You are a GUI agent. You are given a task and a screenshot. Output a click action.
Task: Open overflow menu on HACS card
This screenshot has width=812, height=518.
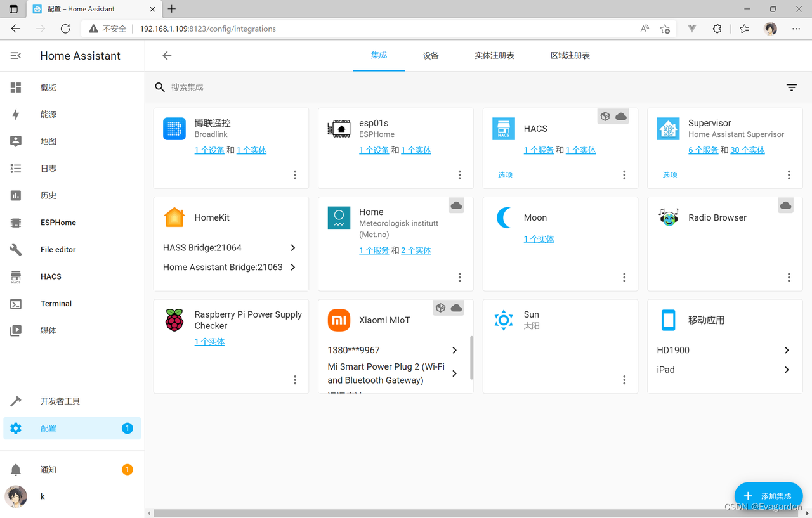tap(624, 175)
